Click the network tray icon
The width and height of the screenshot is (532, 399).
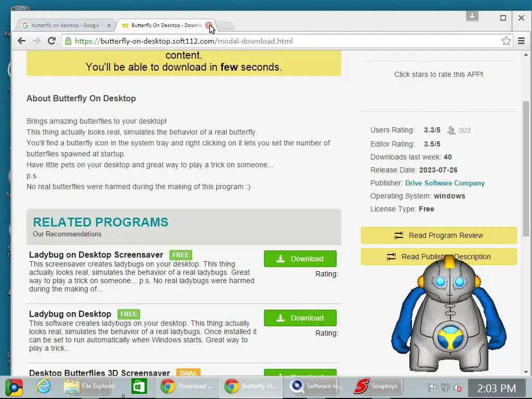pos(445,388)
